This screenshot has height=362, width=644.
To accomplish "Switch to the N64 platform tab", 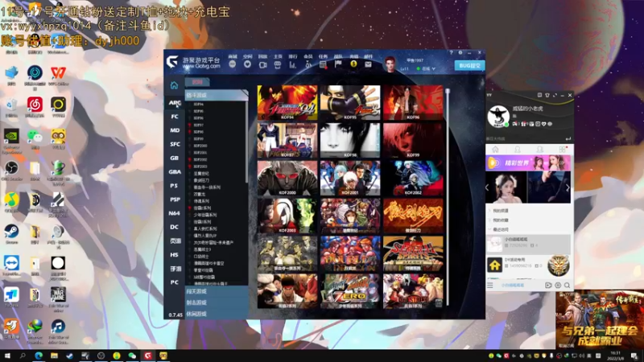I will click(175, 213).
